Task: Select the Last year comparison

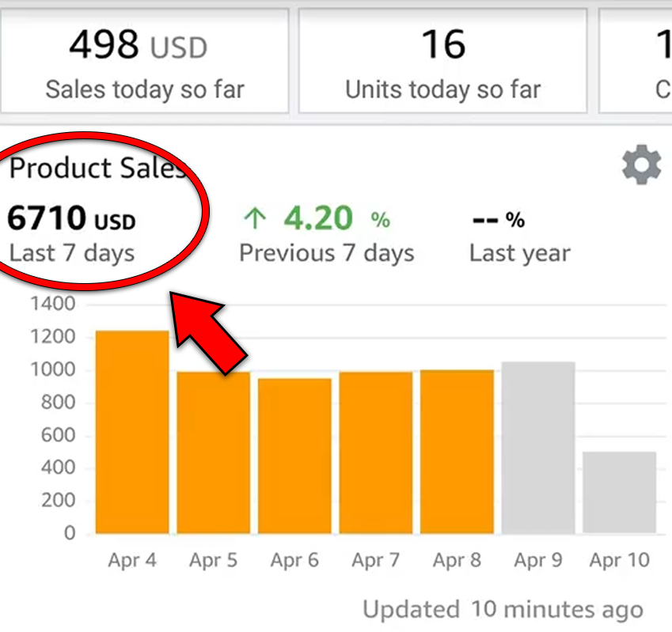Action: click(x=519, y=254)
